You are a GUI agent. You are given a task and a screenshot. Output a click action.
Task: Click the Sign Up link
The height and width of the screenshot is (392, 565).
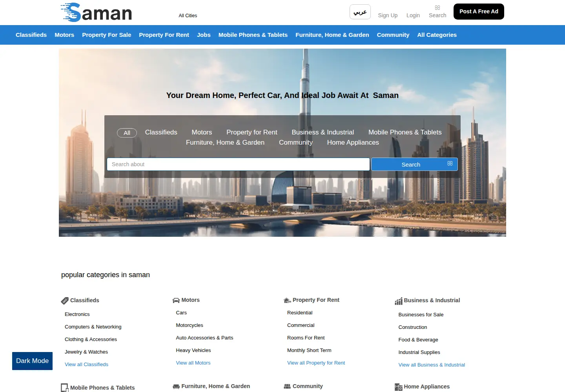tap(388, 15)
